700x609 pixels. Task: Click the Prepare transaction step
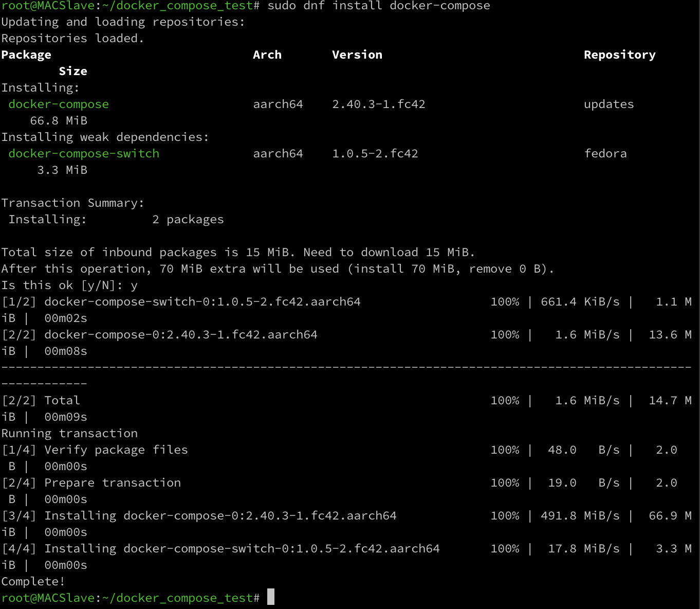pyautogui.click(x=113, y=482)
